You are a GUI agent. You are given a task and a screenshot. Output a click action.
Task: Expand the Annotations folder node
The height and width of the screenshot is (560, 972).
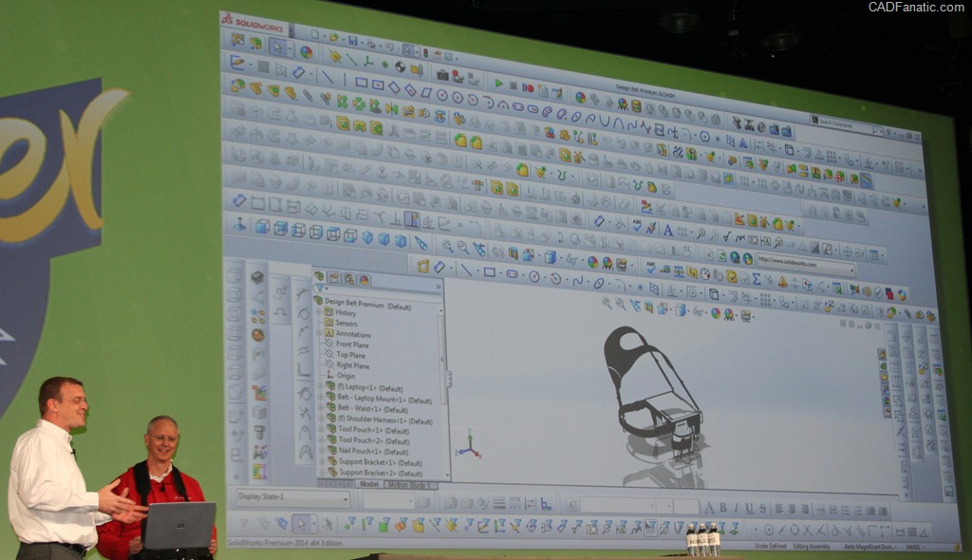pyautogui.click(x=319, y=333)
